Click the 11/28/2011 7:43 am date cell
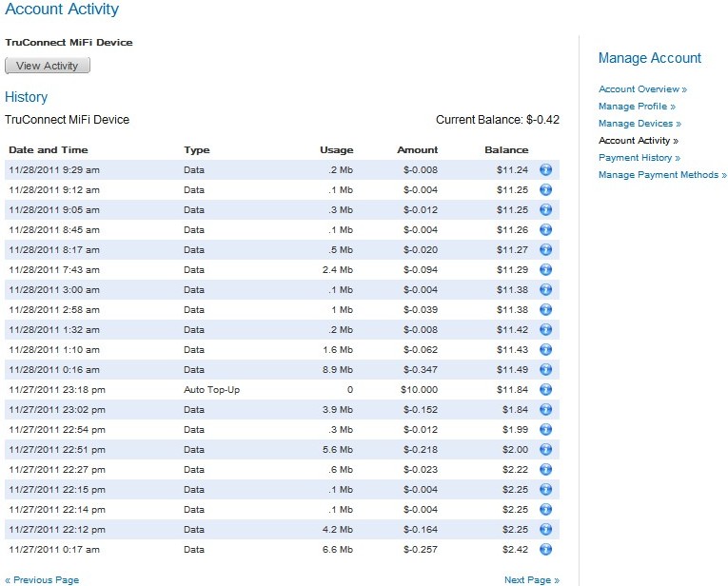 tap(54, 270)
